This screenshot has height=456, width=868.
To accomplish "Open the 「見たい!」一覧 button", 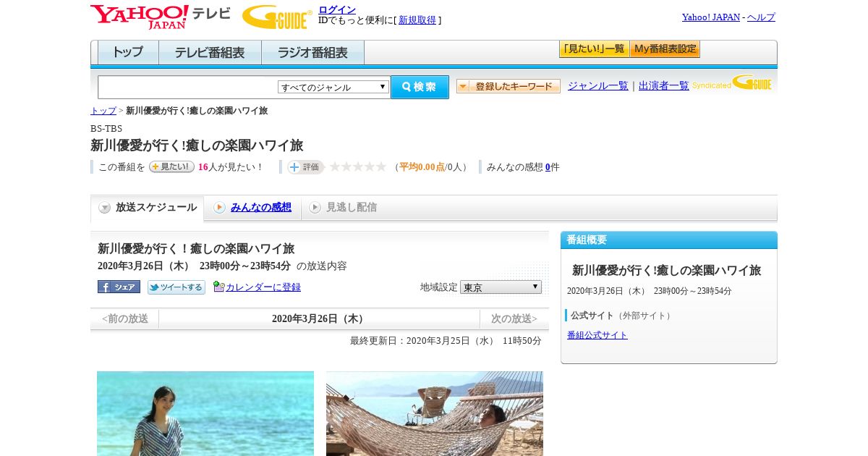I will (x=594, y=49).
